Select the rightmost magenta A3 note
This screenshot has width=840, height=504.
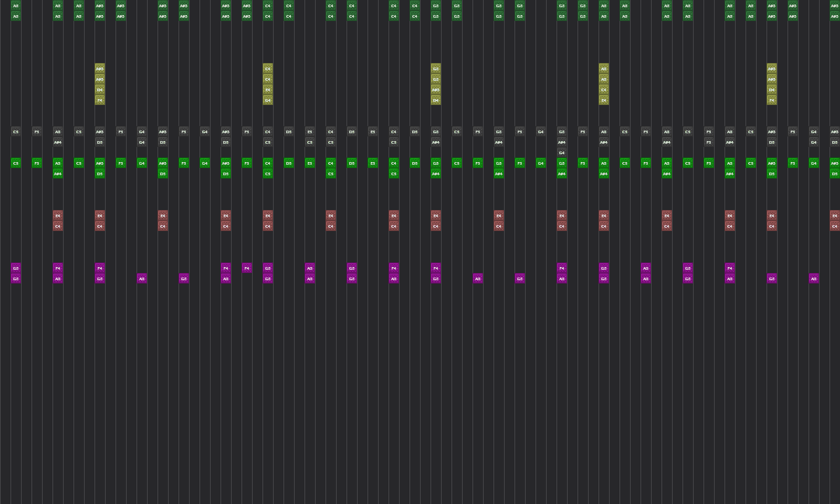[x=814, y=278]
